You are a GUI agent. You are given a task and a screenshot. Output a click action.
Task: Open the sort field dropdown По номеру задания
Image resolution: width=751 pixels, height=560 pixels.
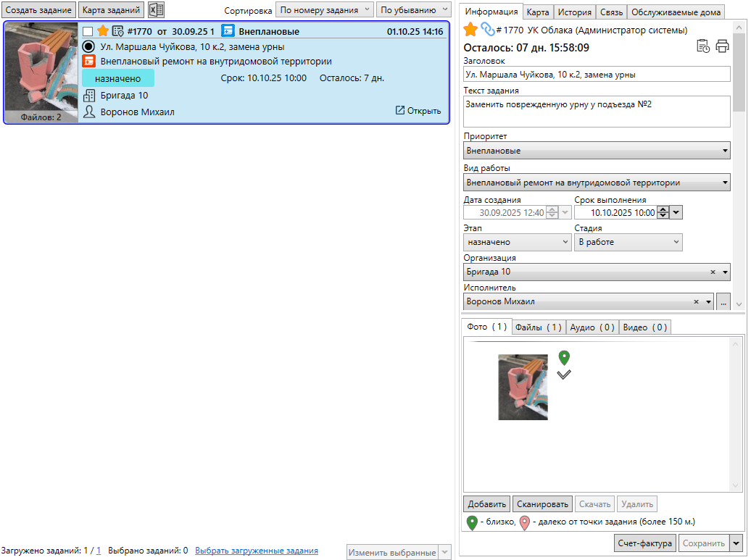point(325,10)
